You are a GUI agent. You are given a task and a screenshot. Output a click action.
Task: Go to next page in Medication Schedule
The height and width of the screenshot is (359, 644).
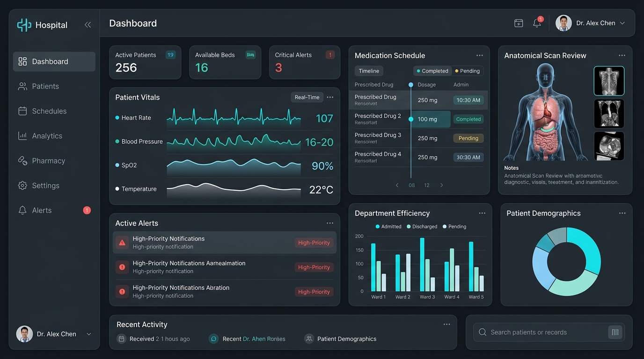click(441, 186)
